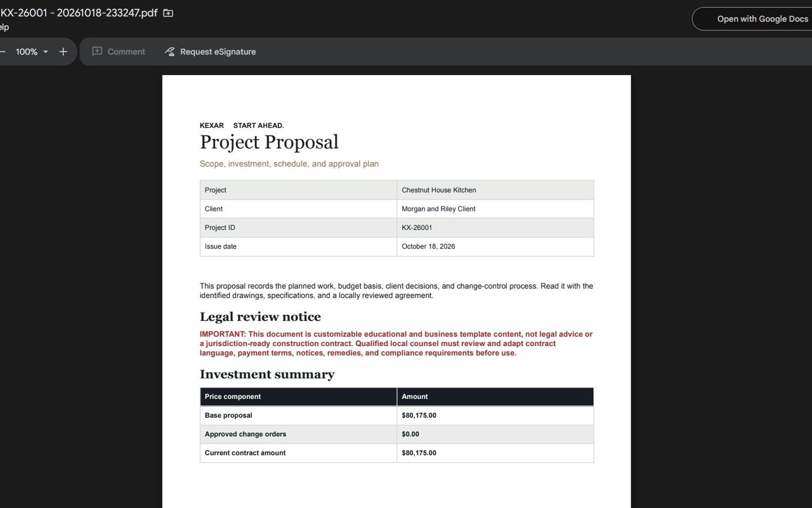812x508 pixels.
Task: Click the Amount column header
Action: tap(495, 397)
